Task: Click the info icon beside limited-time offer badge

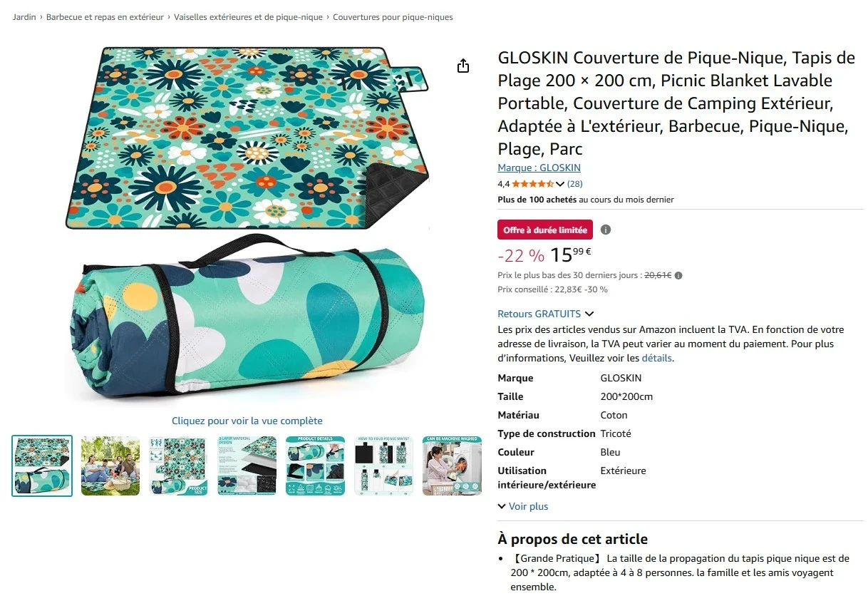Action: click(x=605, y=229)
